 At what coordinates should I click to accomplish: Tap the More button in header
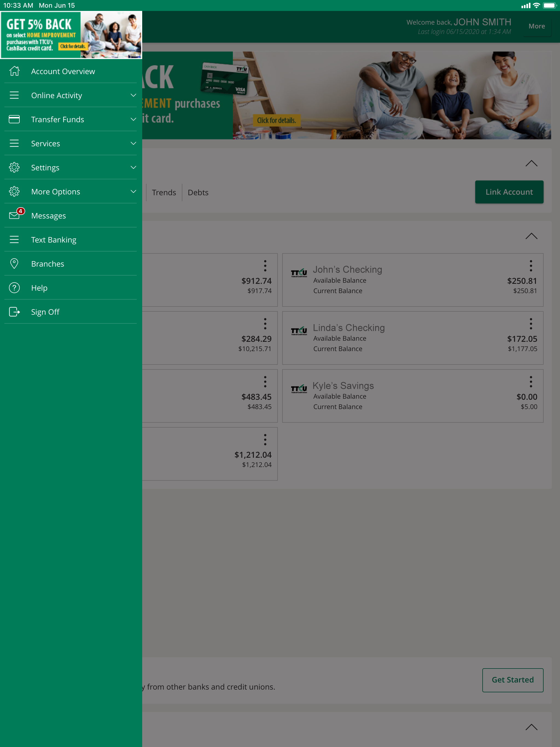(x=536, y=26)
